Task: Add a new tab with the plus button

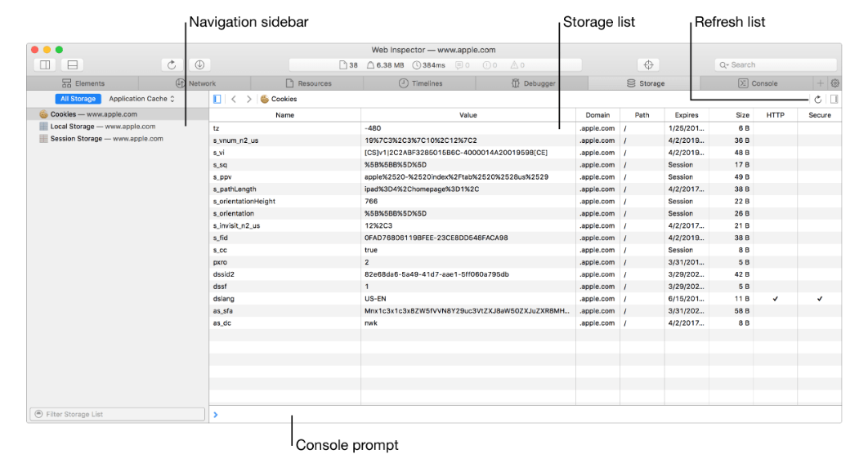Action: pos(821,83)
